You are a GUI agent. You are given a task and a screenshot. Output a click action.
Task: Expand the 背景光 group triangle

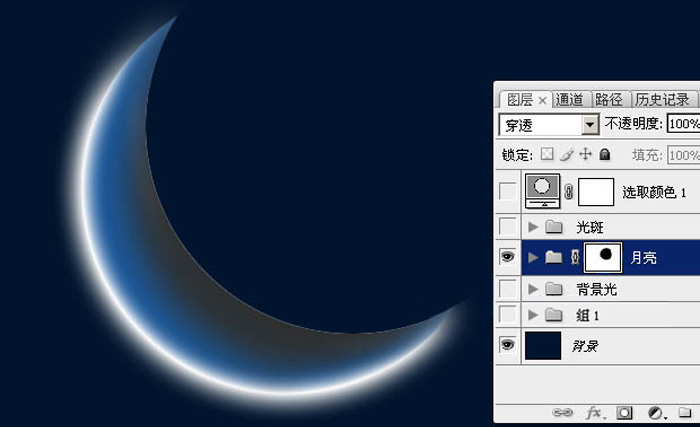coord(534,290)
